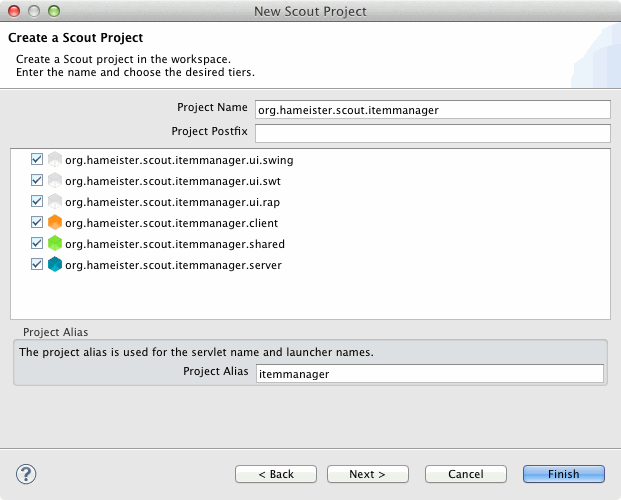Toggle the server tier checkbox
The width and height of the screenshot is (621, 500).
[x=37, y=264]
